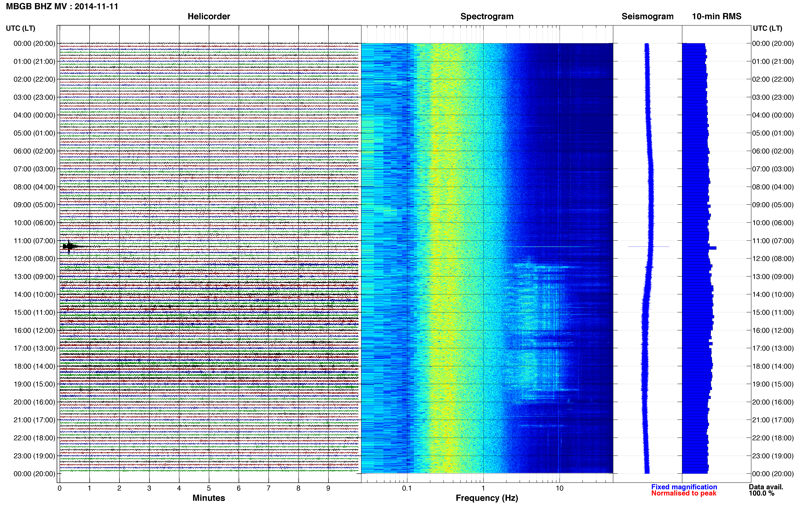Click the '8' tick on the Minutes axis

(298, 488)
